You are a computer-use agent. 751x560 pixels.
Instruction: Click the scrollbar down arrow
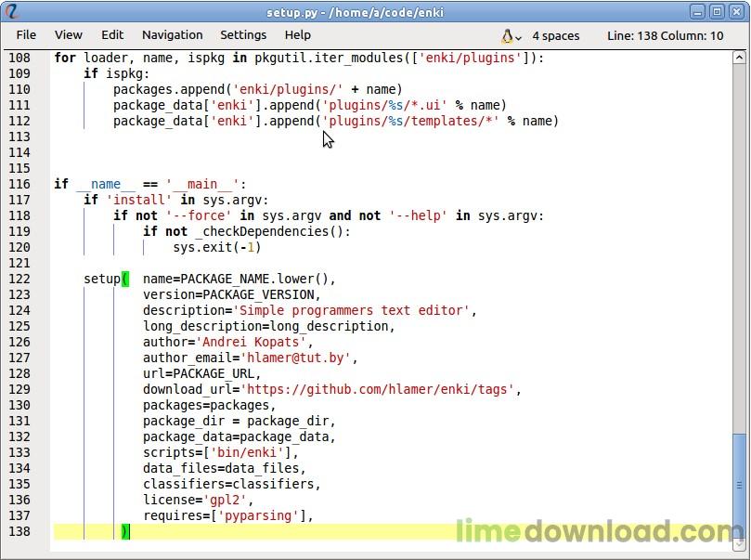click(738, 544)
